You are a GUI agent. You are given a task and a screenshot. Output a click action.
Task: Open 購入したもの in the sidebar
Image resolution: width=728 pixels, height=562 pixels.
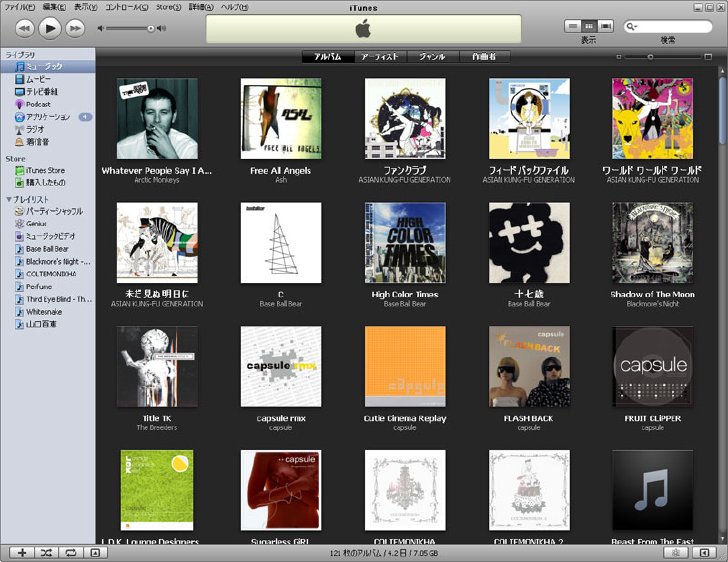48,183
